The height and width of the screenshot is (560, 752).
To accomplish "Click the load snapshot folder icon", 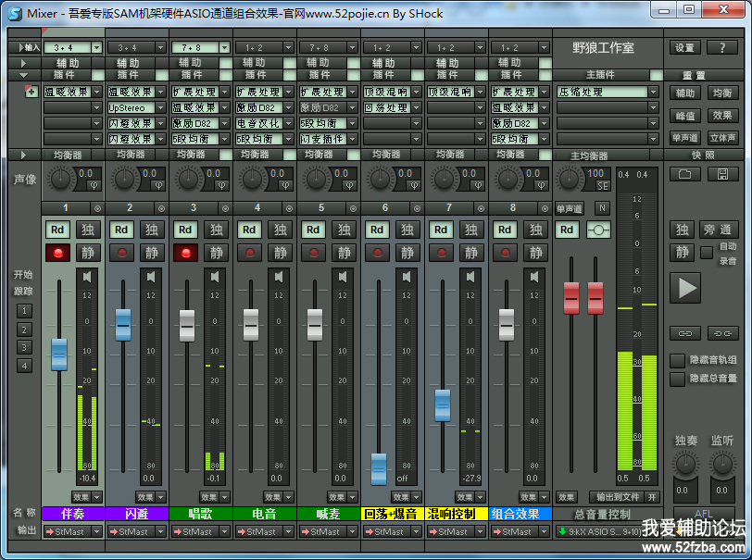I will click(684, 173).
